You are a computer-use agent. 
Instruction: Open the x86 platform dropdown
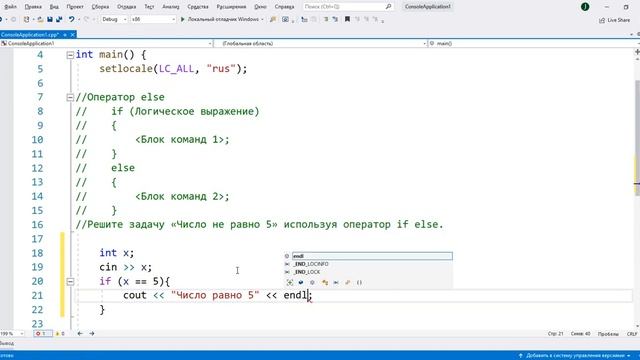coord(153,19)
